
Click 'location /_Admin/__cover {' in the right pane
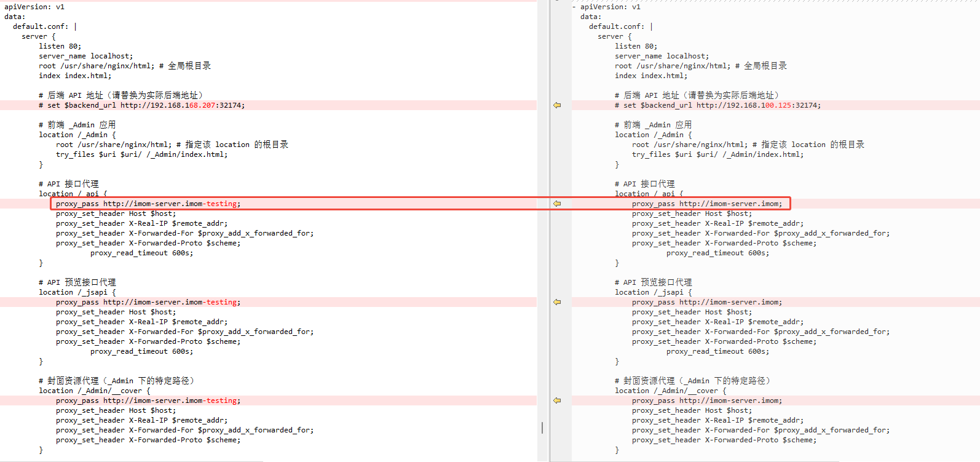point(671,391)
